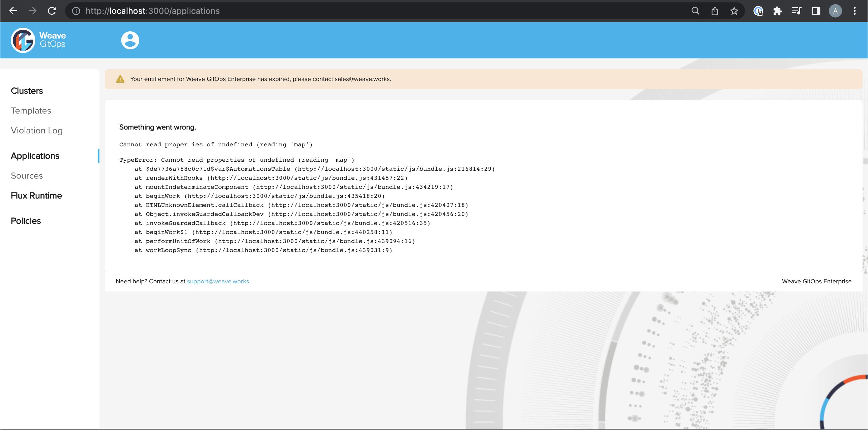The image size is (868, 430).
Task: Toggle the browser side panel icon
Action: click(816, 11)
